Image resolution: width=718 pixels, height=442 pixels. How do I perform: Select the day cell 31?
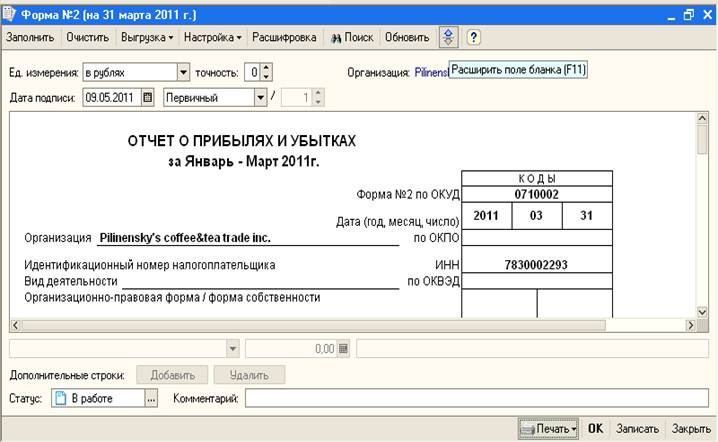pyautogui.click(x=587, y=215)
